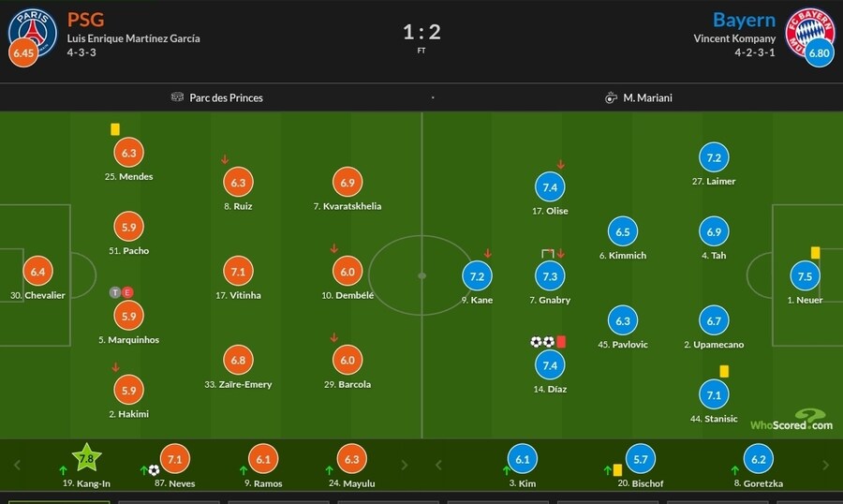The height and width of the screenshot is (504, 843).
Task: Click the stadium icon beside Parc des Princes
Action: pos(178,97)
